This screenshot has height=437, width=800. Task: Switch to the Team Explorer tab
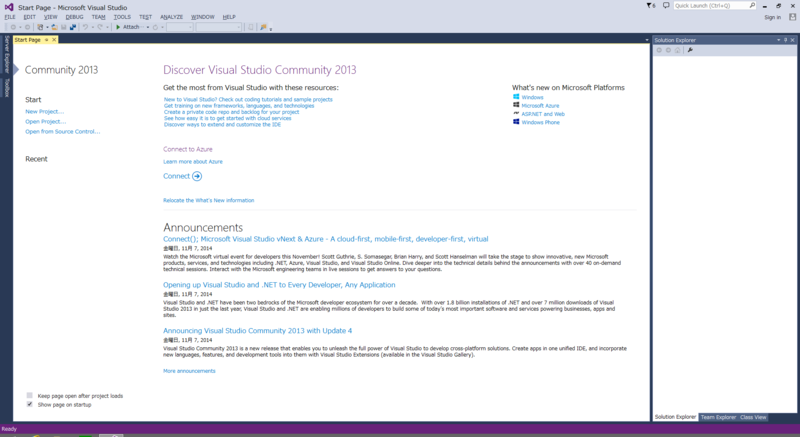(x=718, y=417)
